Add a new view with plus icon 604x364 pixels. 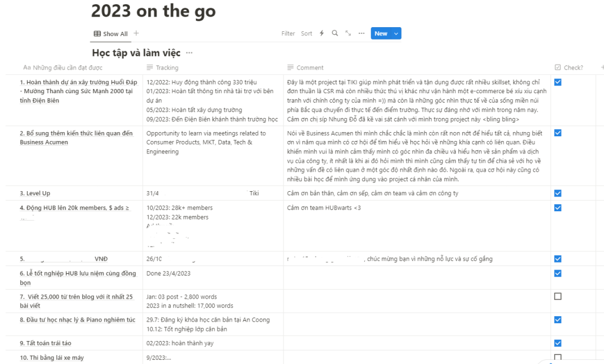pos(136,34)
